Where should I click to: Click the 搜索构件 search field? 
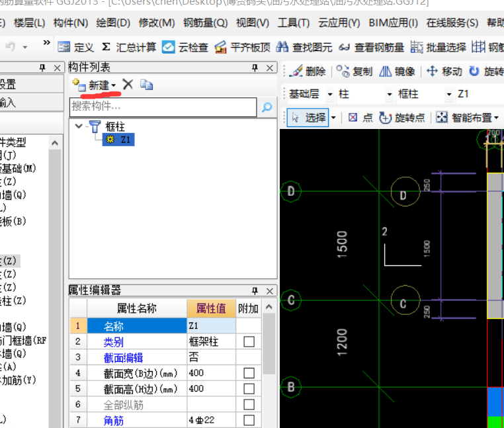point(163,107)
